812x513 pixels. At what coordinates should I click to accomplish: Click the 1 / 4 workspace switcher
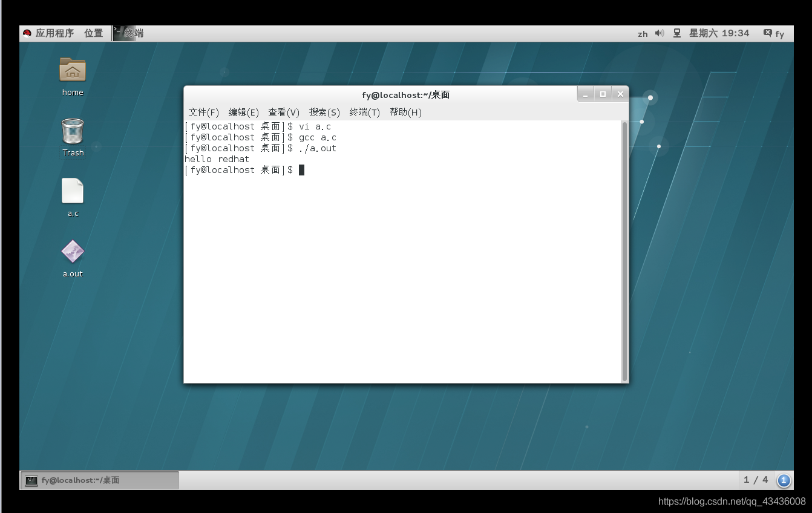[756, 480]
